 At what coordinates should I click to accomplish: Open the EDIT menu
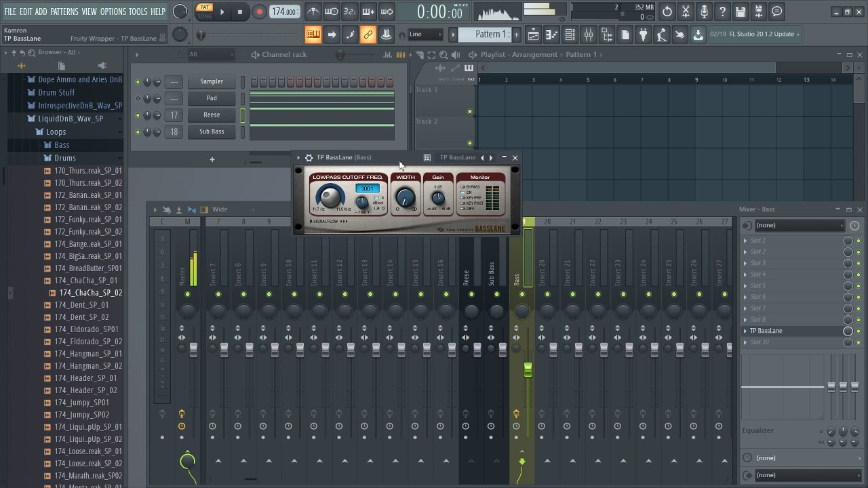coord(26,12)
